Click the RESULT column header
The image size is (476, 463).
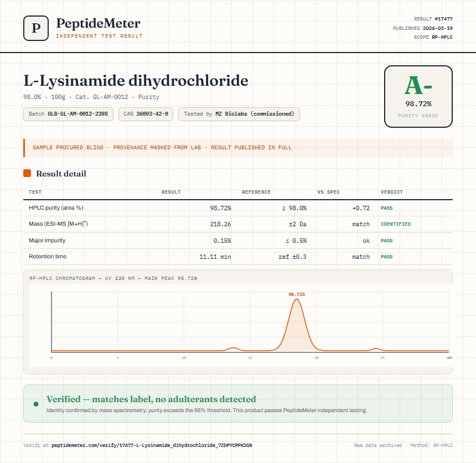171,192
